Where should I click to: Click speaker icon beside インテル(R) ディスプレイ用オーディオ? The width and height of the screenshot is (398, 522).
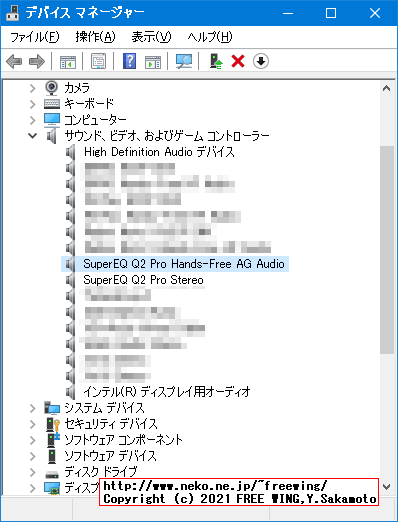point(70,392)
